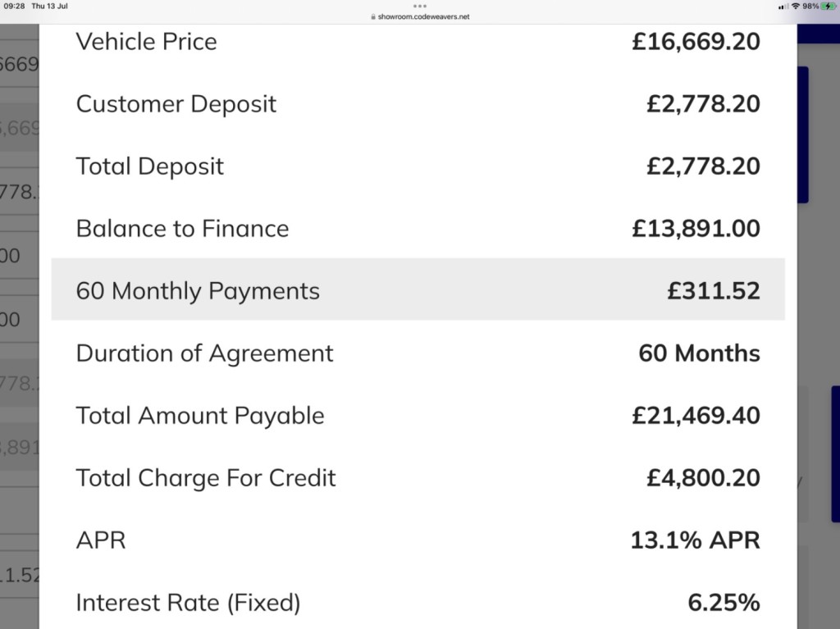Screen dimensions: 840x629
Task: Tap the three-dot multitasking icon
Action: tap(420, 6)
